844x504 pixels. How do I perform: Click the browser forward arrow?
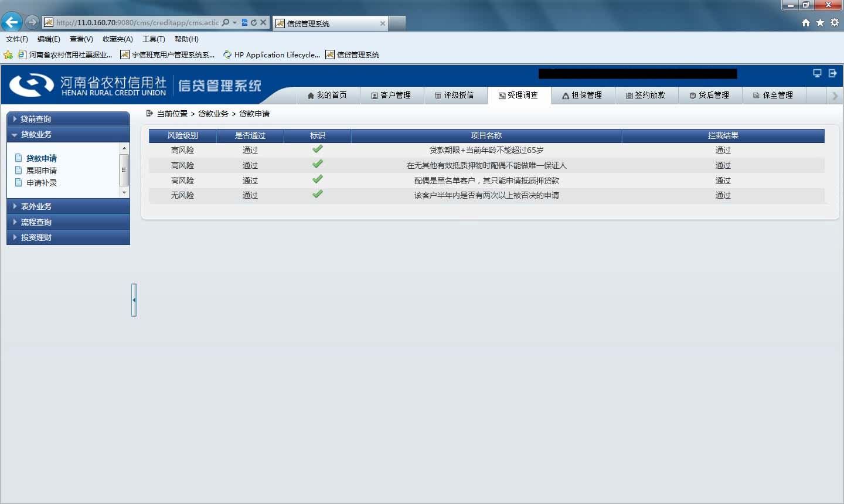point(32,22)
